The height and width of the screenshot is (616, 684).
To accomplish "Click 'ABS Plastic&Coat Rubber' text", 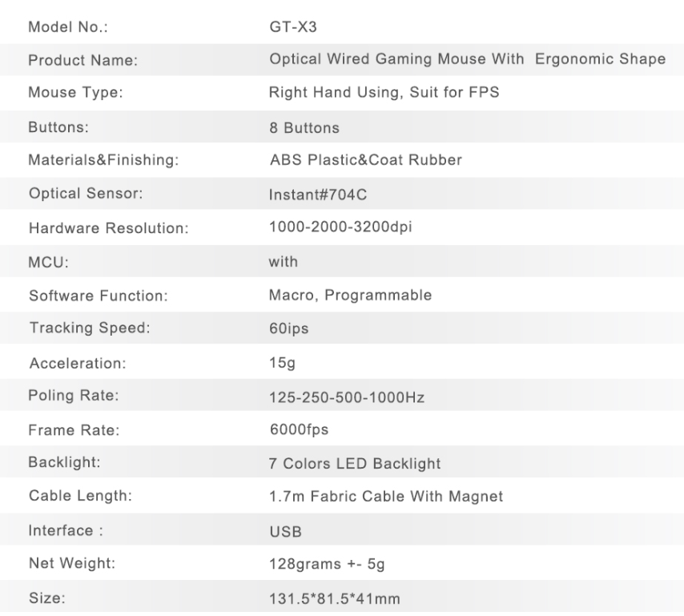I will 365,160.
